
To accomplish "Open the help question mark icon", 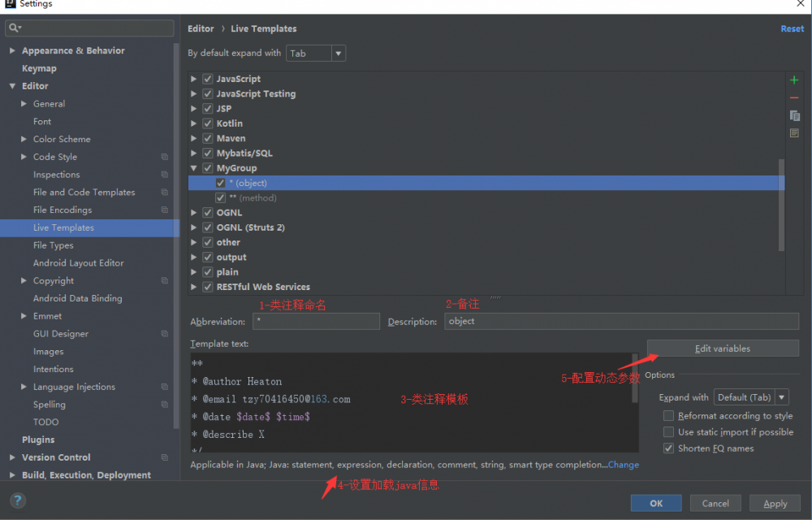I will tap(16, 500).
